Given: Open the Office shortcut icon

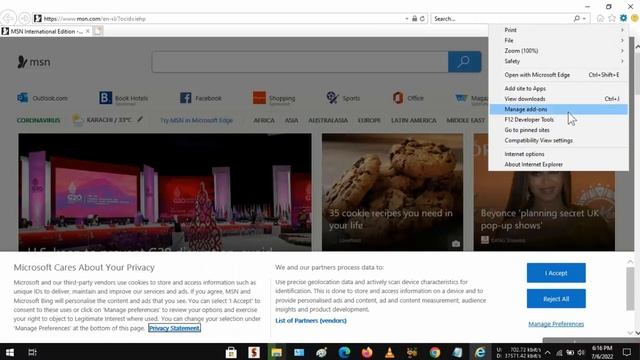Looking at the screenshot, I should point(398,98).
